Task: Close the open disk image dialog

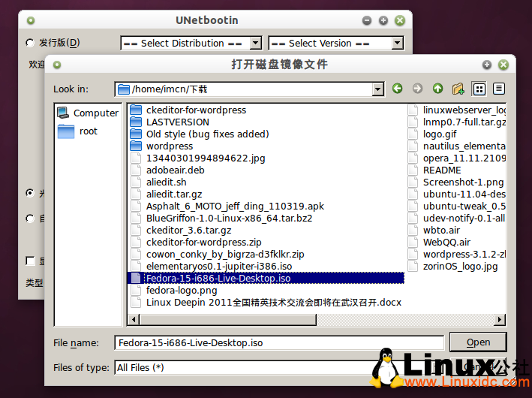Action: [503, 65]
